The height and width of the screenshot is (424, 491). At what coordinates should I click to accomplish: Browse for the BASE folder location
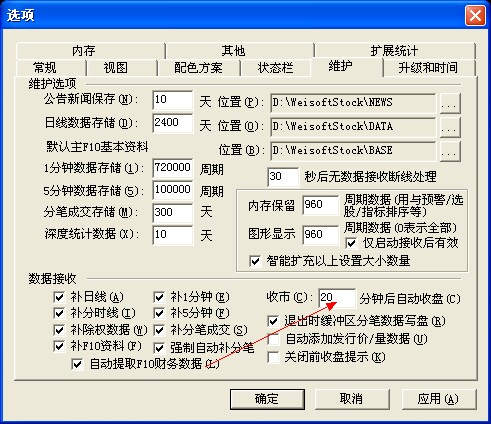(450, 151)
